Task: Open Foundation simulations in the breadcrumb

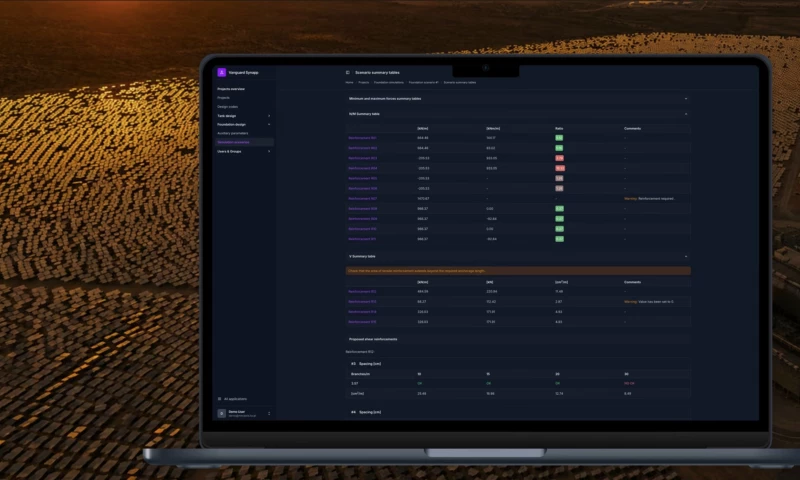Action: (x=389, y=82)
